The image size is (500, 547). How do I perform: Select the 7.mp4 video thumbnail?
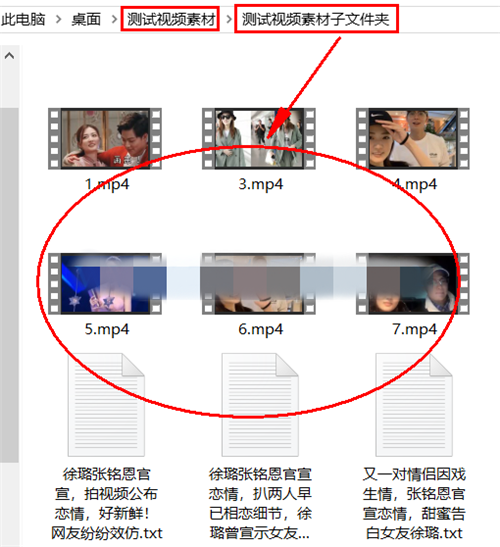412,284
